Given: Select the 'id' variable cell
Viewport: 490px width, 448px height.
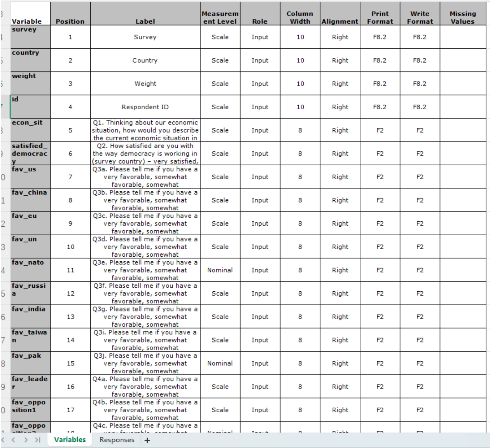Looking at the screenshot, I should [x=30, y=107].
